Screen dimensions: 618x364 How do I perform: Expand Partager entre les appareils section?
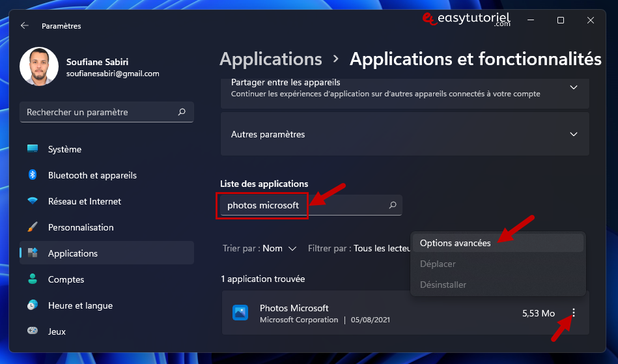[405, 93]
